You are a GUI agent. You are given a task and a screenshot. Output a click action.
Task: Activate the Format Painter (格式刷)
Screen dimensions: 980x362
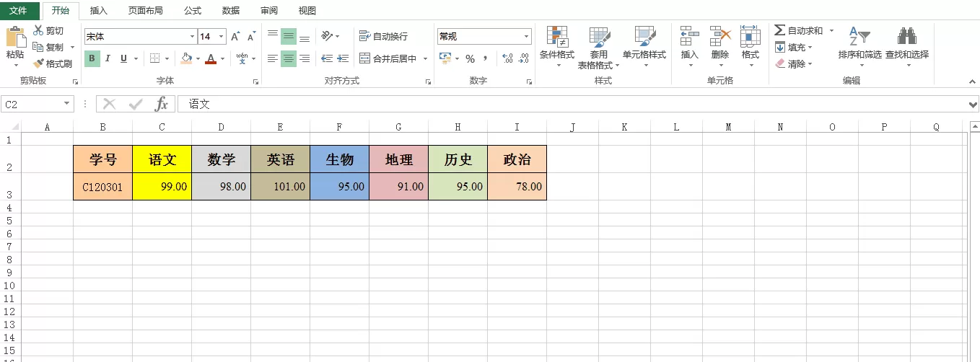pos(53,63)
